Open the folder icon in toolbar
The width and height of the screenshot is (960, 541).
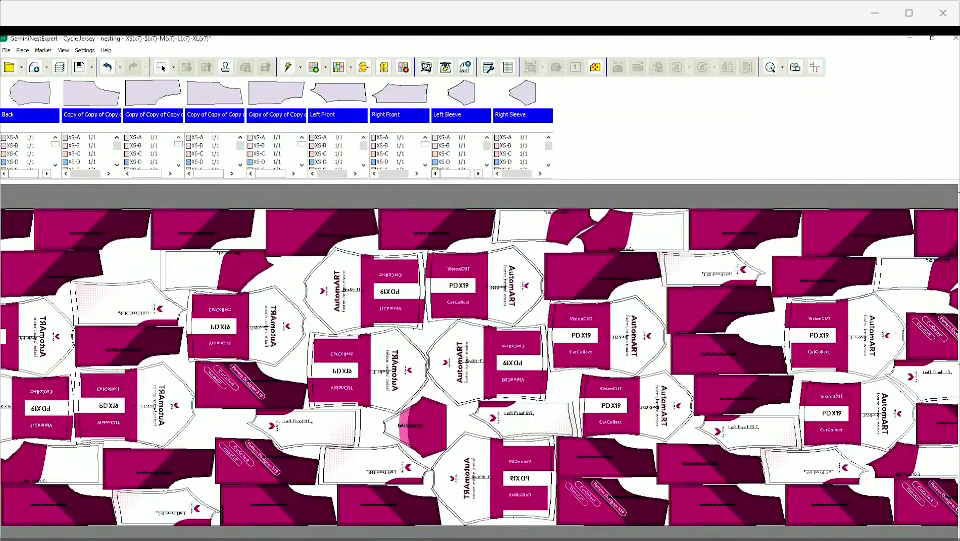[x=9, y=67]
